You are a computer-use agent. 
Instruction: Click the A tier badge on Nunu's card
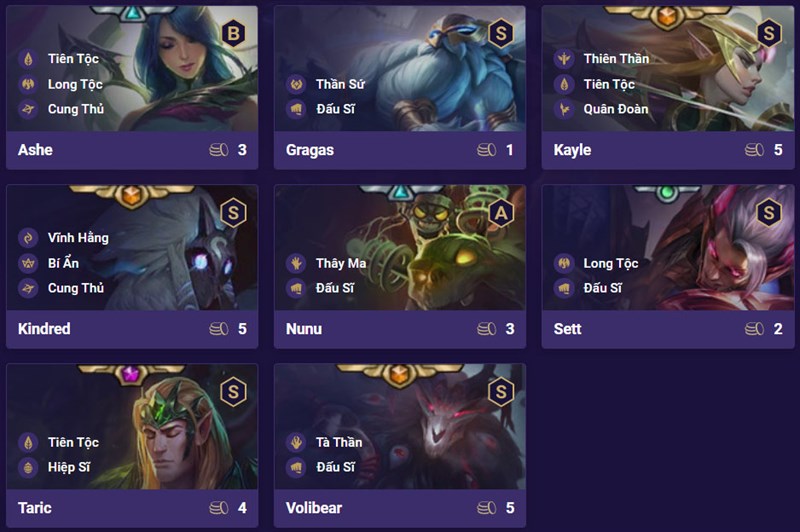[x=501, y=213]
